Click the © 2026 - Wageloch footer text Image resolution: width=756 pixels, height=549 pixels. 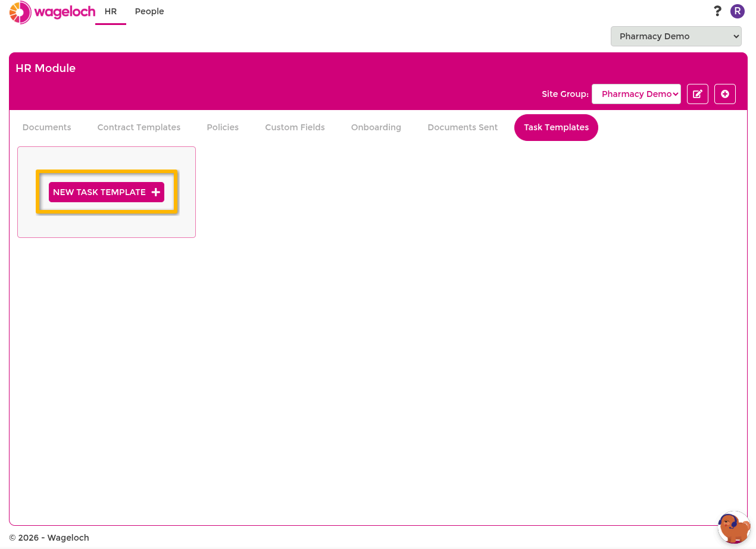(x=49, y=538)
